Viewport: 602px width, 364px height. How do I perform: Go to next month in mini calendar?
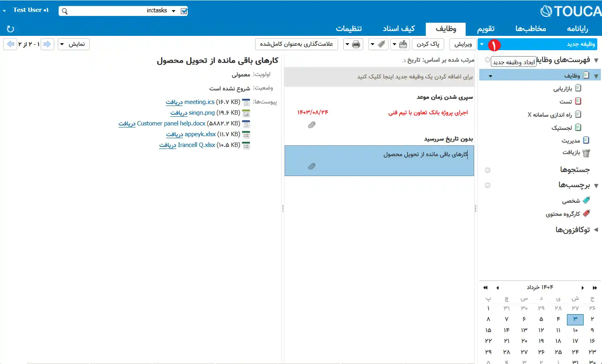coord(582,288)
